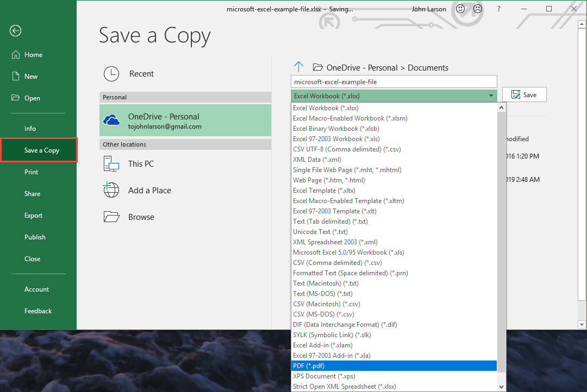Click the question mark help icon
The height and width of the screenshot is (392, 587).
499,9
